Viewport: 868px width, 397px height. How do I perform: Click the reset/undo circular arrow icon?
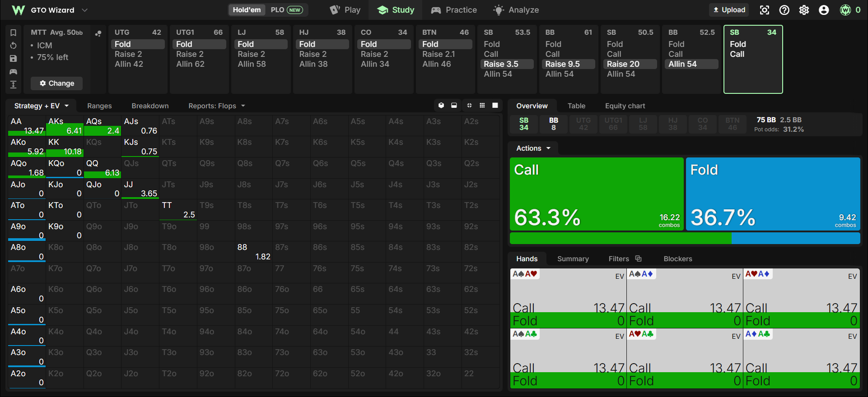[14, 46]
